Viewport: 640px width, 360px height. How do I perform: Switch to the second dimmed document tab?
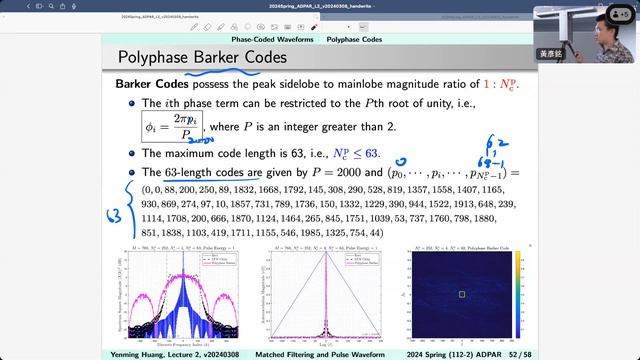coord(480,17)
